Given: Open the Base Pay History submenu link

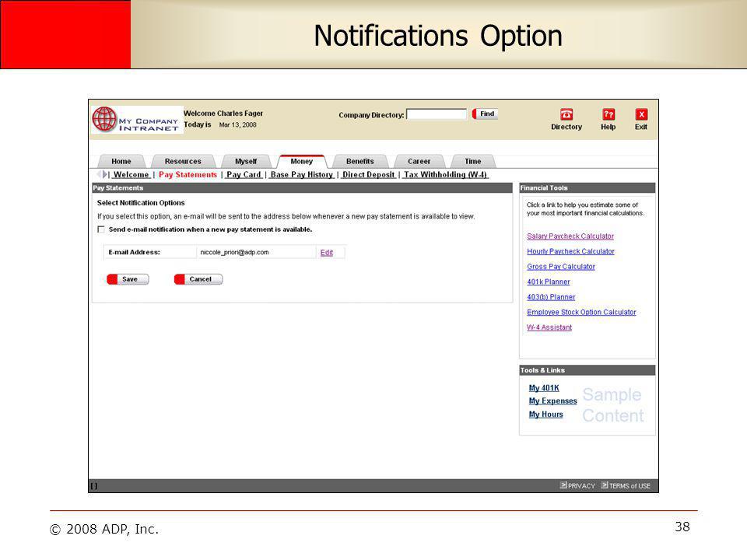Looking at the screenshot, I should pyautogui.click(x=302, y=175).
